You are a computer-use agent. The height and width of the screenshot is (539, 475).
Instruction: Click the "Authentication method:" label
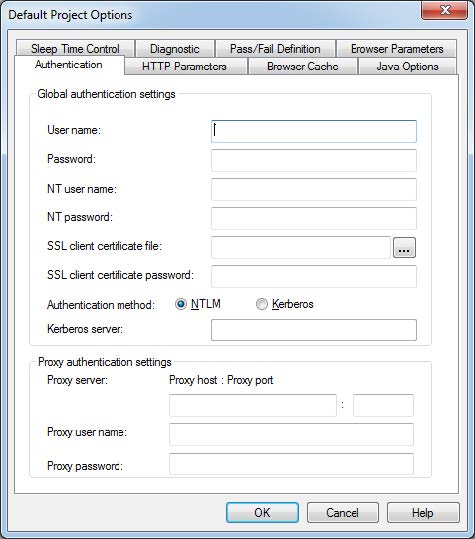point(101,305)
